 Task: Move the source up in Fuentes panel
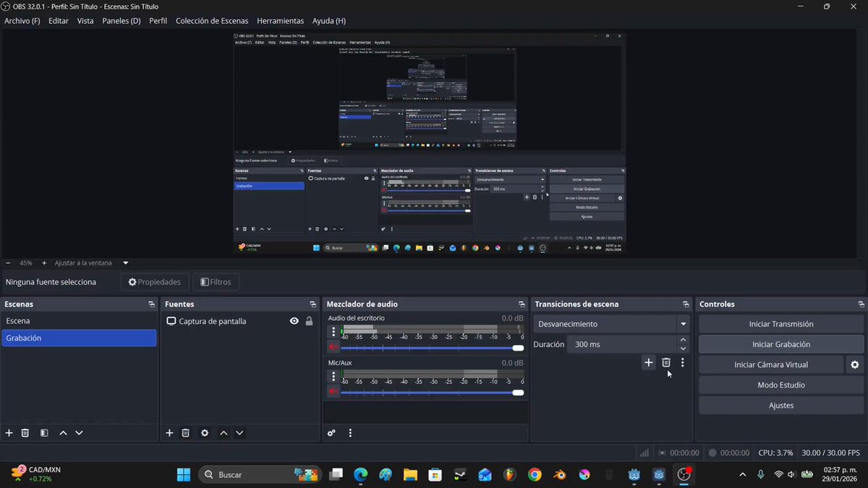pos(224,433)
